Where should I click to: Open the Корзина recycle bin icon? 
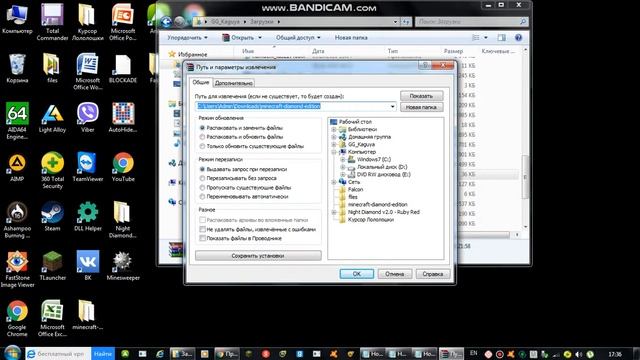[x=17, y=68]
